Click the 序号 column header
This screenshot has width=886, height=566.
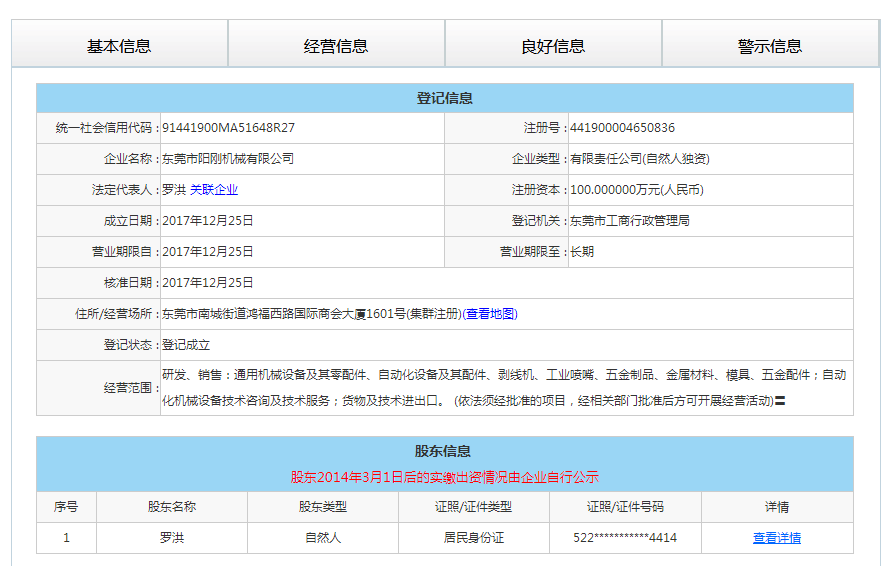[66, 507]
